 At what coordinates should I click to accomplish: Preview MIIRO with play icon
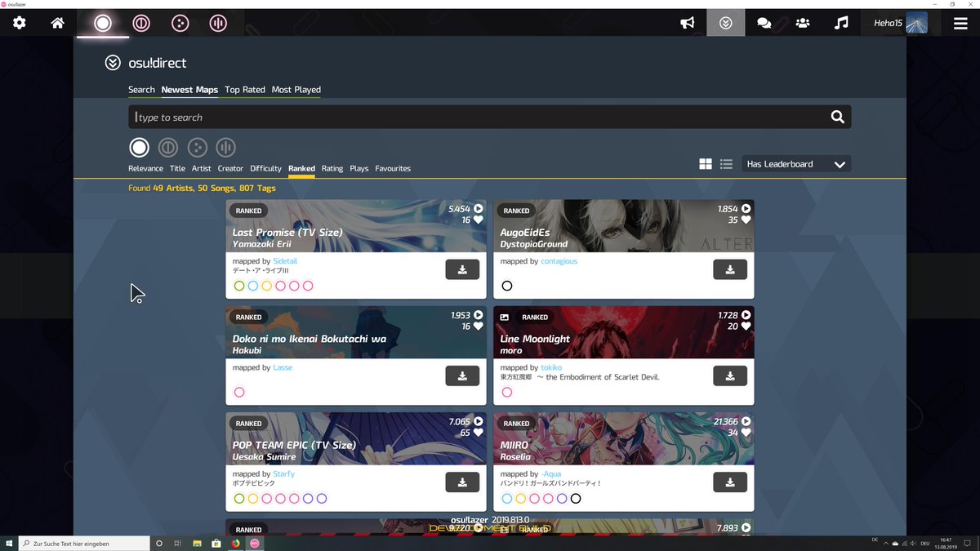746,421
